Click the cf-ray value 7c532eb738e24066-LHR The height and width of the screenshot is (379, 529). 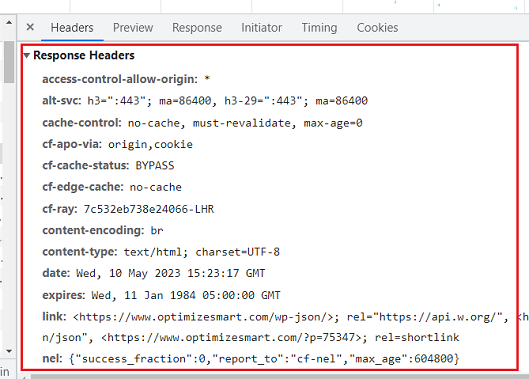[149, 209]
